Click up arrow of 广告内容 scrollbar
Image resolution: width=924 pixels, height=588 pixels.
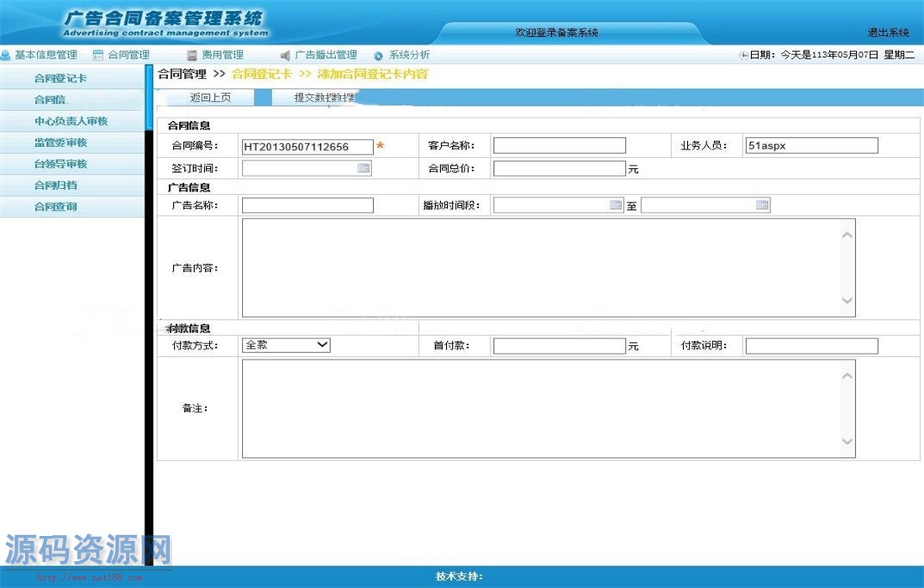[x=848, y=235]
